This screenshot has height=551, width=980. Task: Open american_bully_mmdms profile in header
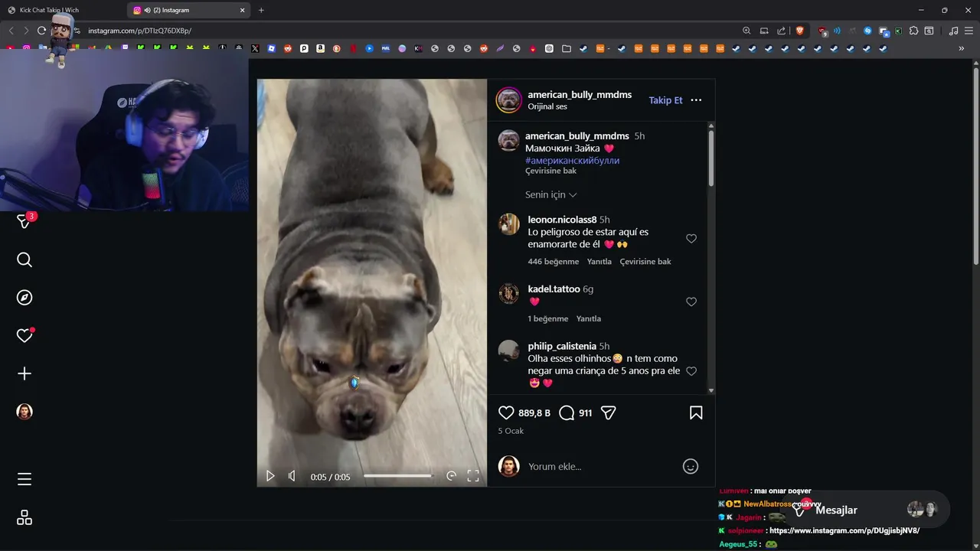(x=580, y=95)
